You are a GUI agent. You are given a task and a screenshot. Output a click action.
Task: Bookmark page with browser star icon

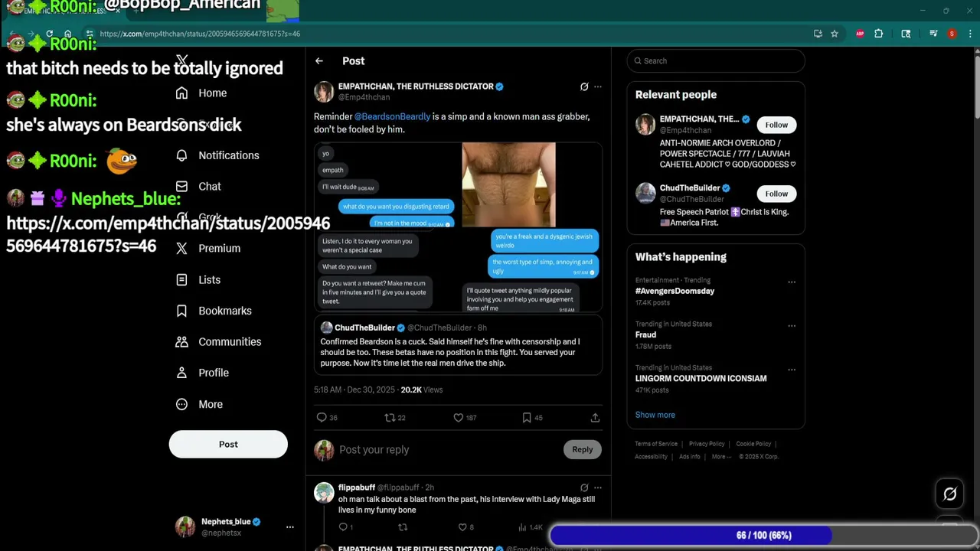pos(835,34)
